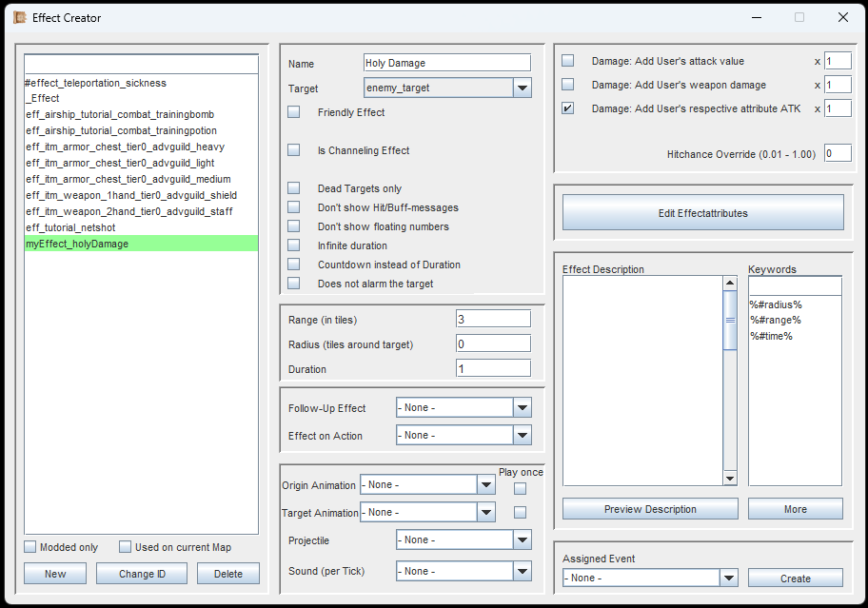868x608 pixels.
Task: Open the Target dropdown showing enemy_target
Action: (522, 88)
